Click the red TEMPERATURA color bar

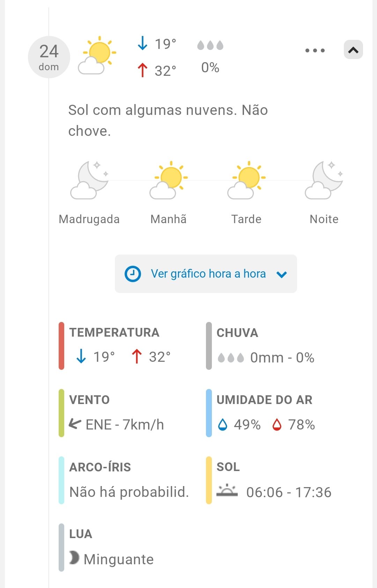point(61,346)
